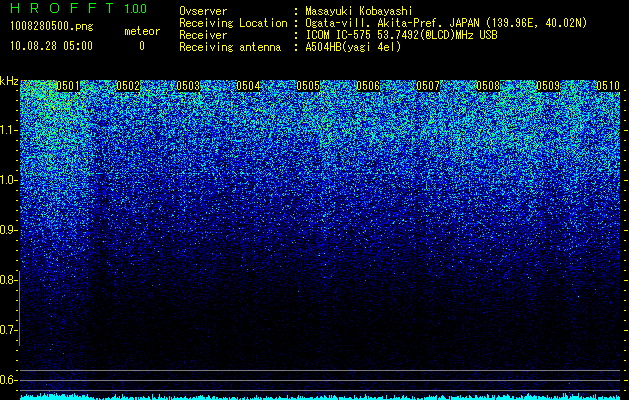Click the meteor count value 0
This screenshot has width=629, height=400.
pos(142,46)
